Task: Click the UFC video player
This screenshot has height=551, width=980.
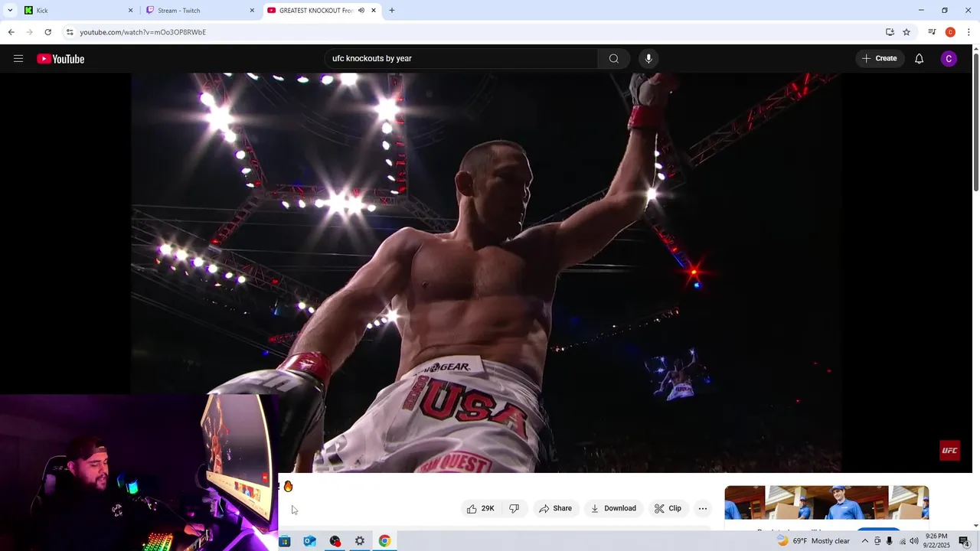Action: pyautogui.click(x=486, y=272)
